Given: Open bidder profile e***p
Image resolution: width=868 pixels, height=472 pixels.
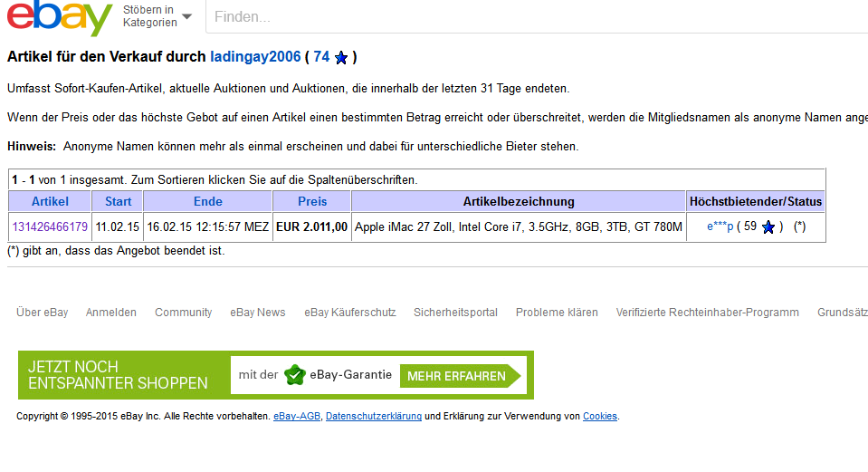Looking at the screenshot, I should coord(720,227).
